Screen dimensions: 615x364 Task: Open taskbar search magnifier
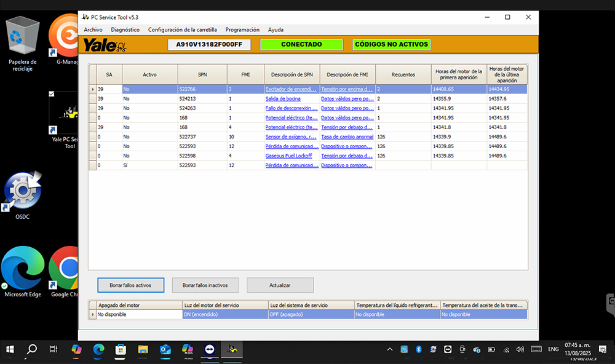tap(31, 349)
